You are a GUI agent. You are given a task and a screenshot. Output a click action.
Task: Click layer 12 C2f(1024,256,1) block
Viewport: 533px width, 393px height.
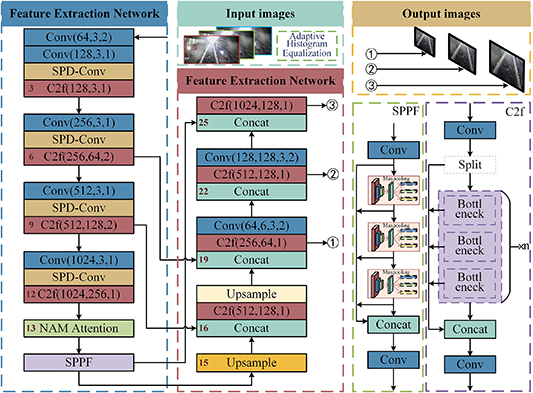pos(79,294)
